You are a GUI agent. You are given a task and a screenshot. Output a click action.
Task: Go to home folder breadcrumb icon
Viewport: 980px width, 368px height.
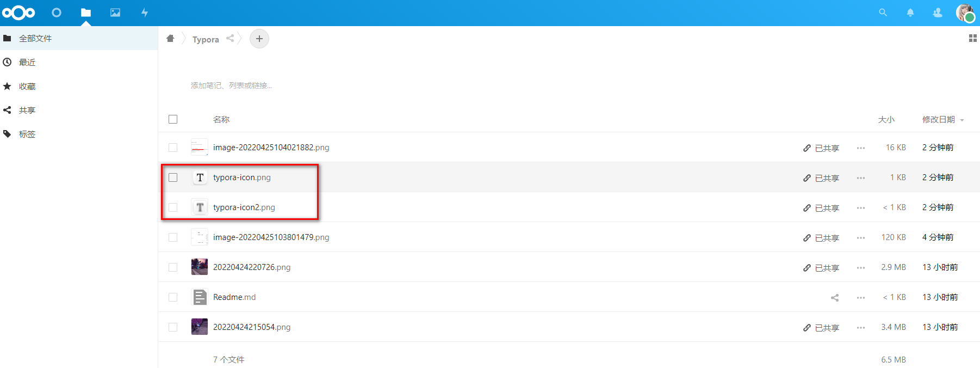pos(170,38)
